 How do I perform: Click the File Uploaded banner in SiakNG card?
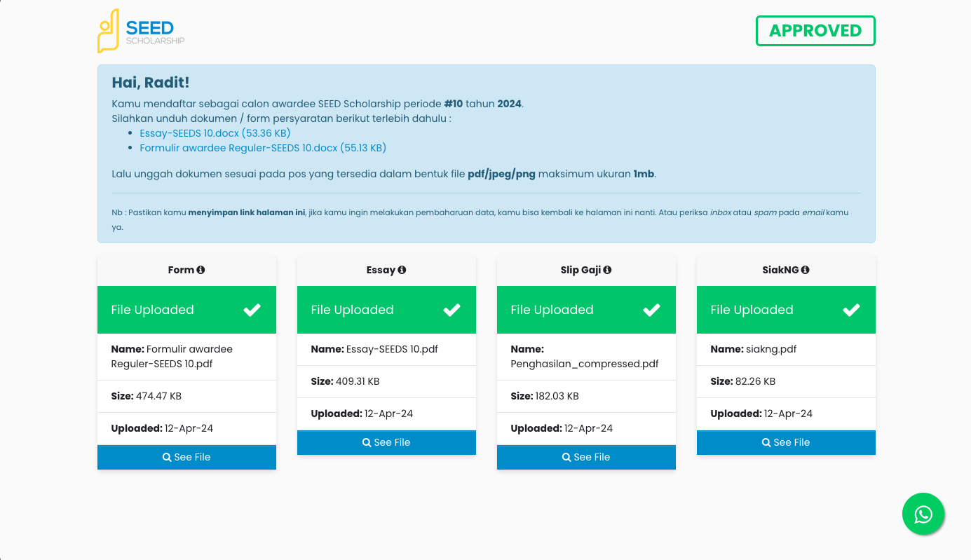(x=786, y=310)
